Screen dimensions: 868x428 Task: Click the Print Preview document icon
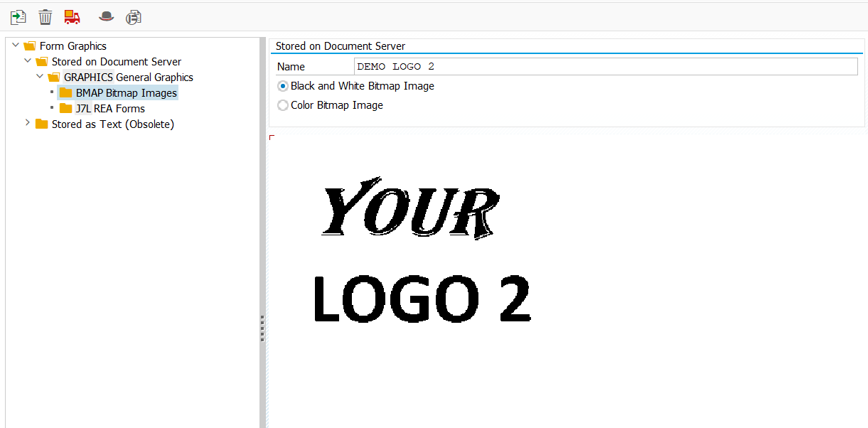133,16
